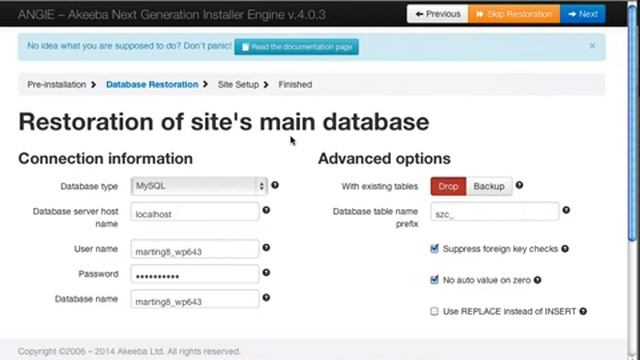Click help icon for No auto value on zero
The width and height of the screenshot is (640, 360).
click(x=538, y=280)
